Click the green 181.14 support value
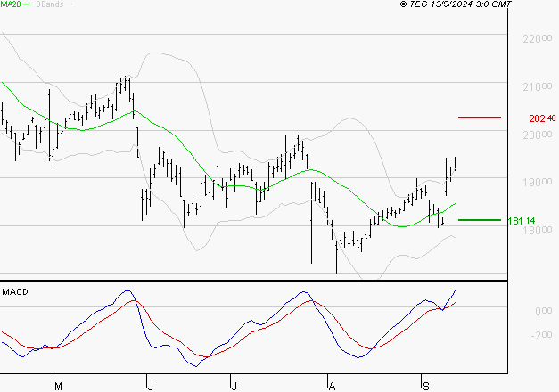 click(x=522, y=221)
